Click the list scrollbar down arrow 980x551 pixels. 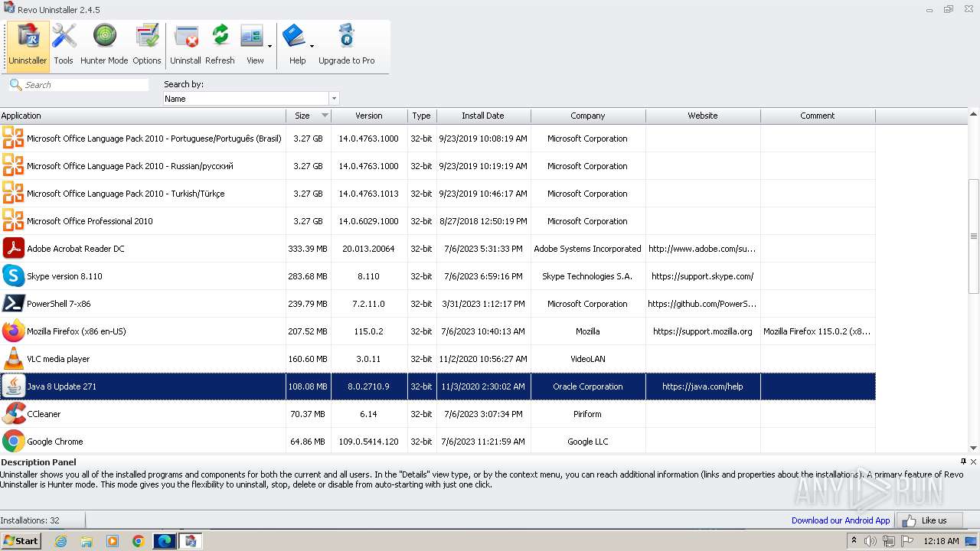coord(974,448)
